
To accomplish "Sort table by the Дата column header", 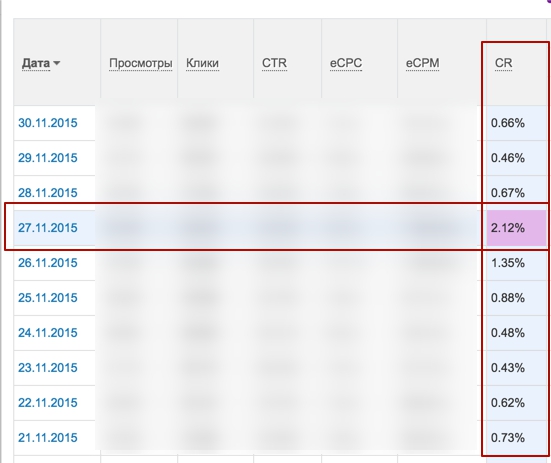I will pyautogui.click(x=36, y=63).
